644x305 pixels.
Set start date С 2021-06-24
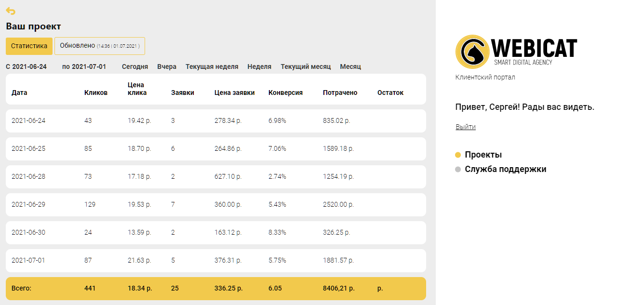pyautogui.click(x=26, y=66)
